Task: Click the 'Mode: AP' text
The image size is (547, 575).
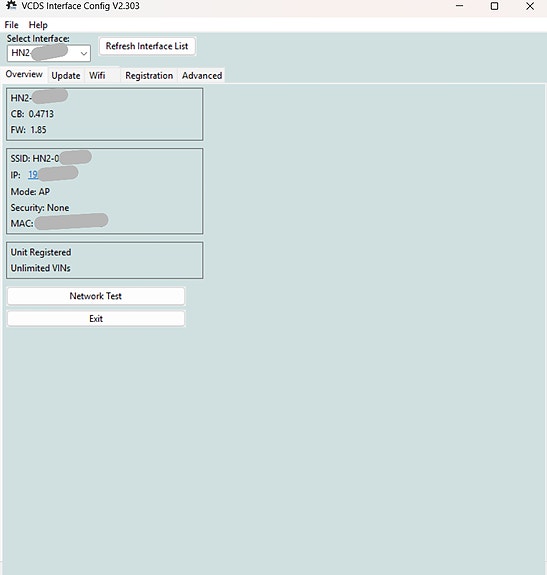Action: pyautogui.click(x=30, y=192)
